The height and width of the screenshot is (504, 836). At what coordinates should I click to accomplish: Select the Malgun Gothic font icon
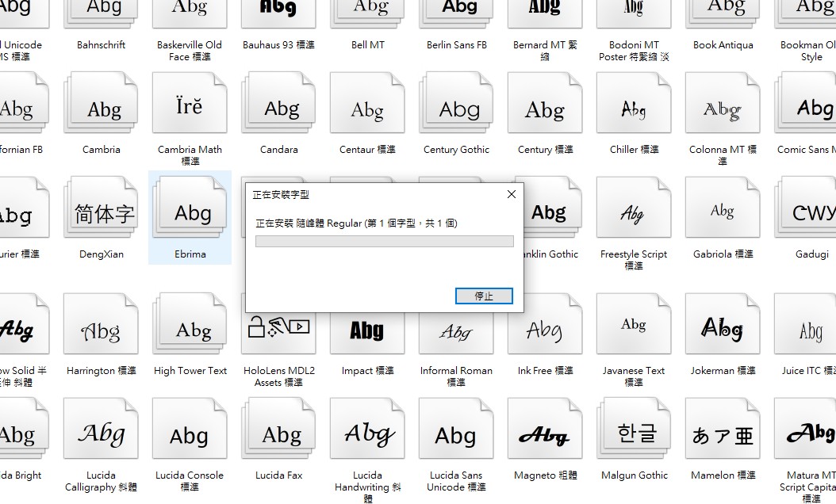(x=634, y=429)
